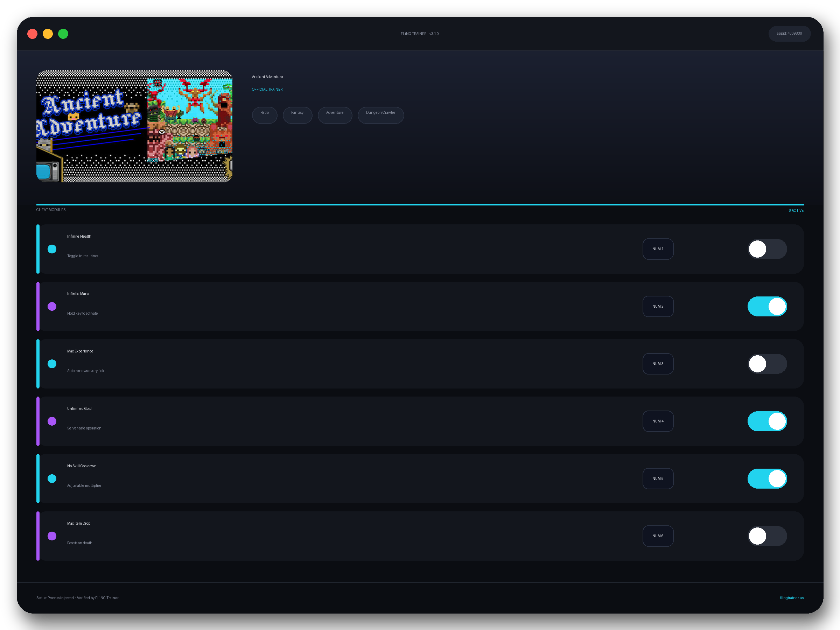Viewport: 840px width, 630px height.
Task: Select the Dungeon Crawler tag
Action: click(380, 115)
